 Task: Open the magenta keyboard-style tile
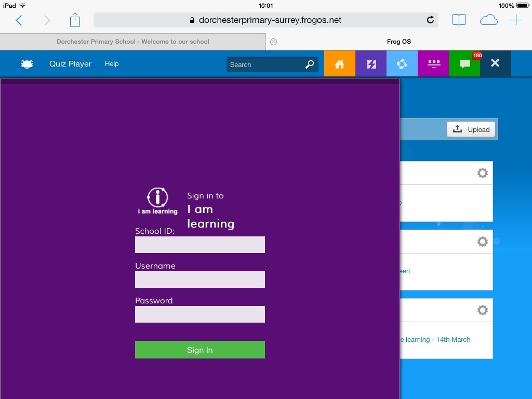[x=433, y=63]
